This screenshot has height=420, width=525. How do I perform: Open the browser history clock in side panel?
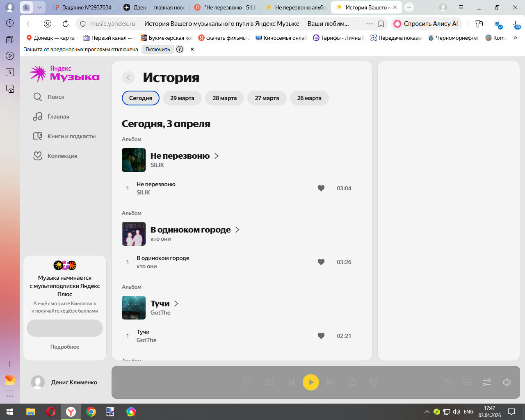10,23
